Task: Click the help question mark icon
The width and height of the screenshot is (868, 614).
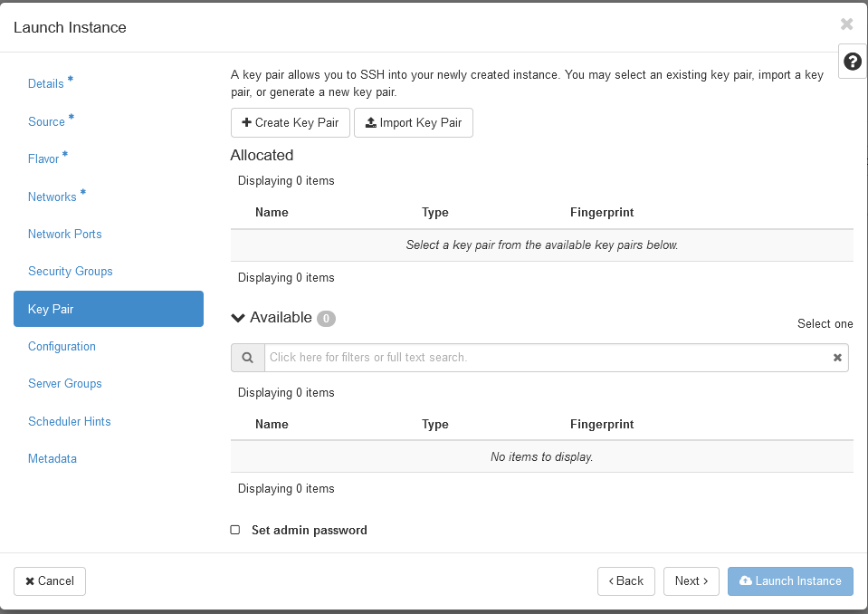Action: 852,62
